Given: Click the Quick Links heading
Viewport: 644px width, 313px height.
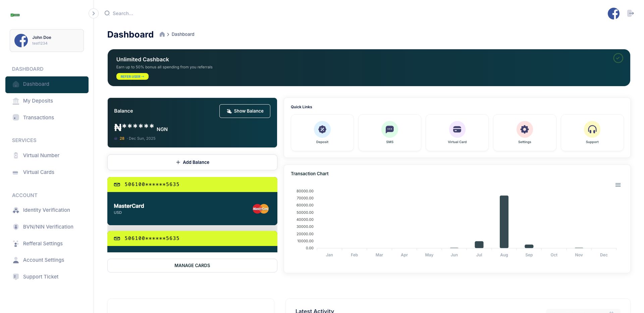Looking at the screenshot, I should (x=301, y=107).
